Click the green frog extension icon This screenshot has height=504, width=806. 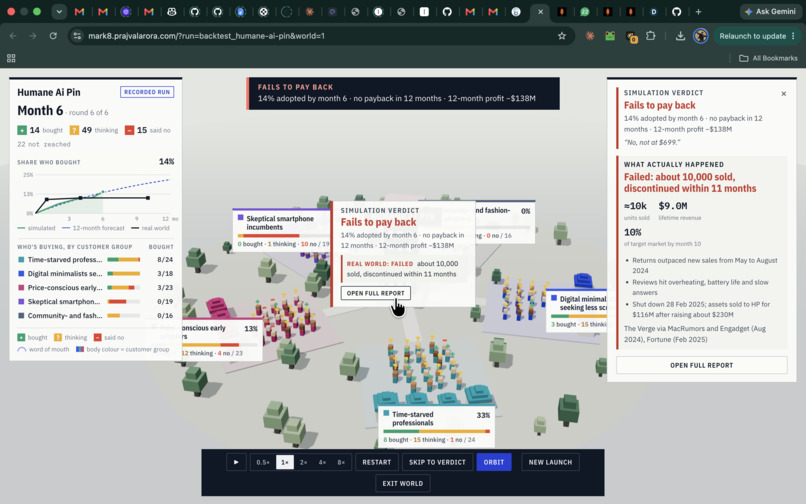click(x=610, y=35)
